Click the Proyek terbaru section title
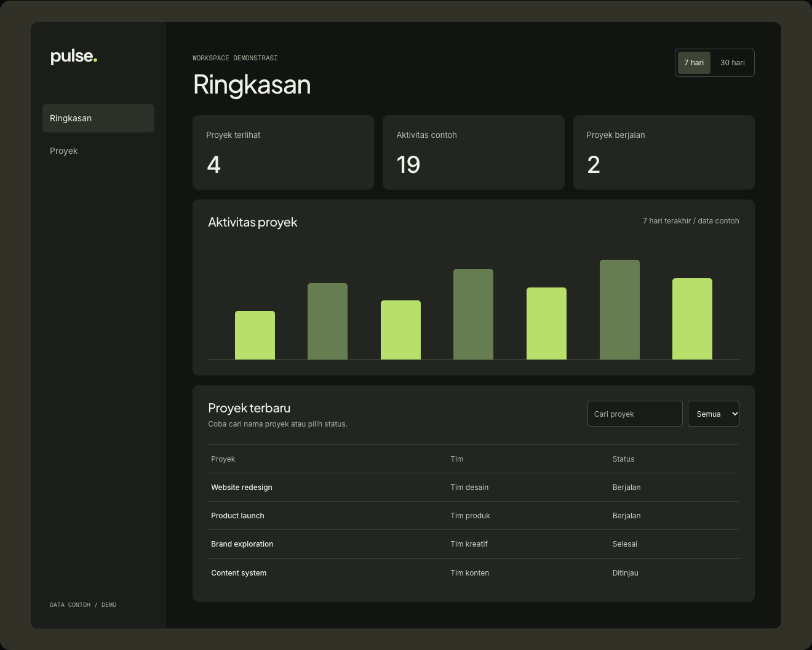The height and width of the screenshot is (650, 812). click(249, 408)
